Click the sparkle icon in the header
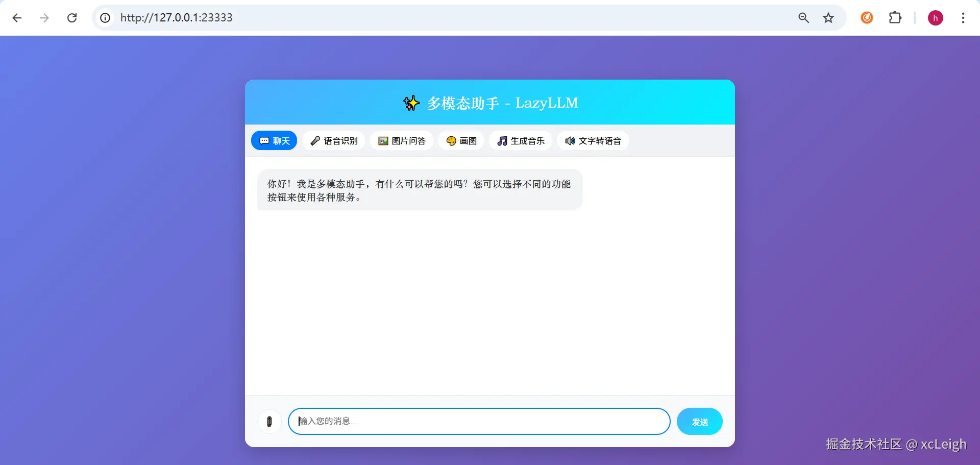Screen dimensions: 980x465 (x=411, y=103)
